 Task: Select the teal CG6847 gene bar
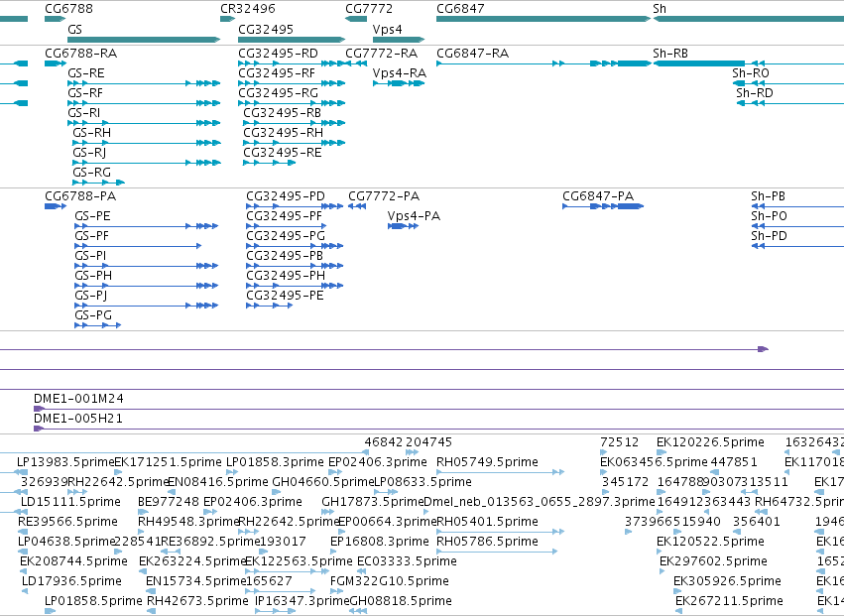click(543, 19)
